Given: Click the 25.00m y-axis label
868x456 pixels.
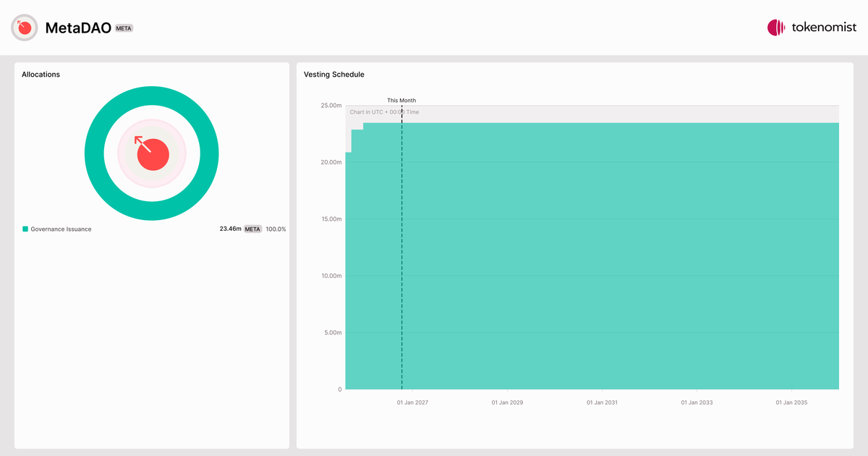Looking at the screenshot, I should (x=331, y=106).
